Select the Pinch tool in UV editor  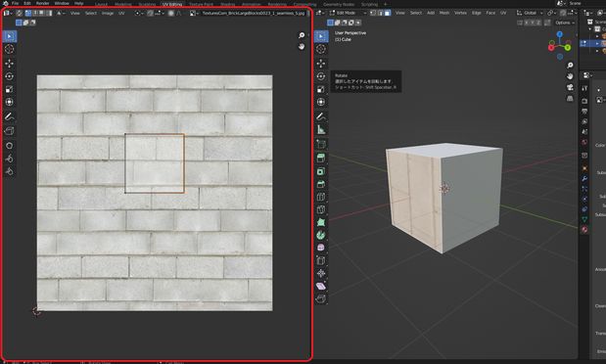pos(9,171)
